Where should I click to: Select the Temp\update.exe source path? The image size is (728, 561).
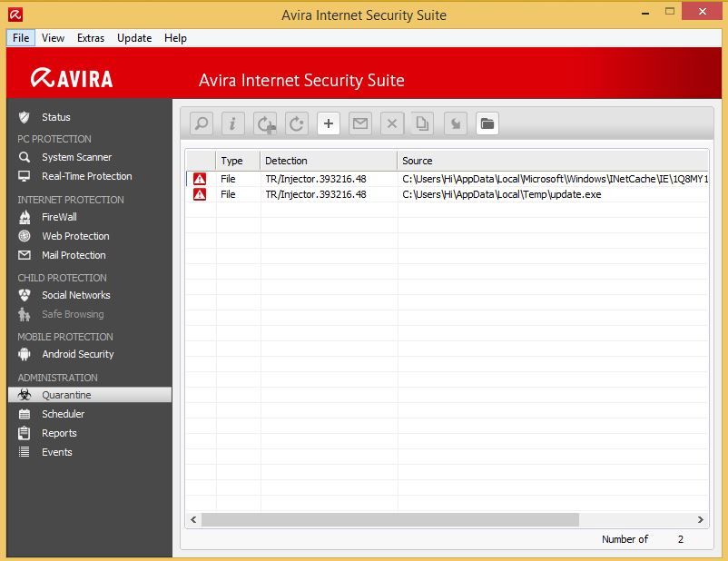(x=501, y=194)
